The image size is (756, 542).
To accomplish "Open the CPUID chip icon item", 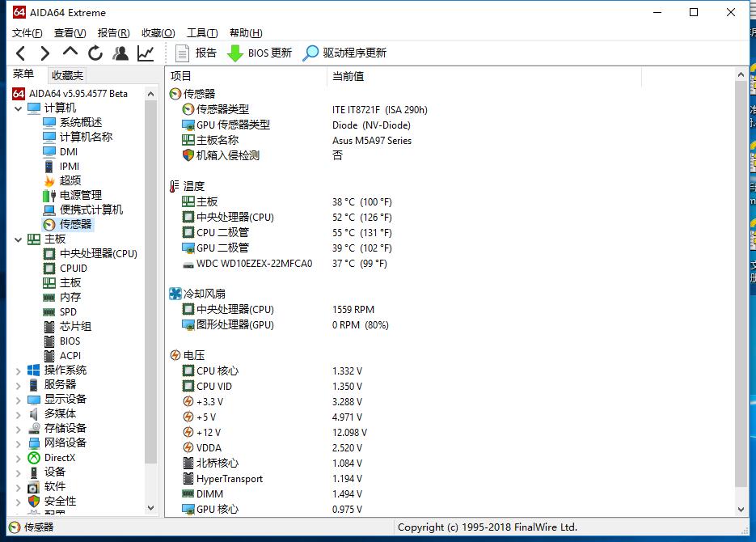I will coord(65,268).
